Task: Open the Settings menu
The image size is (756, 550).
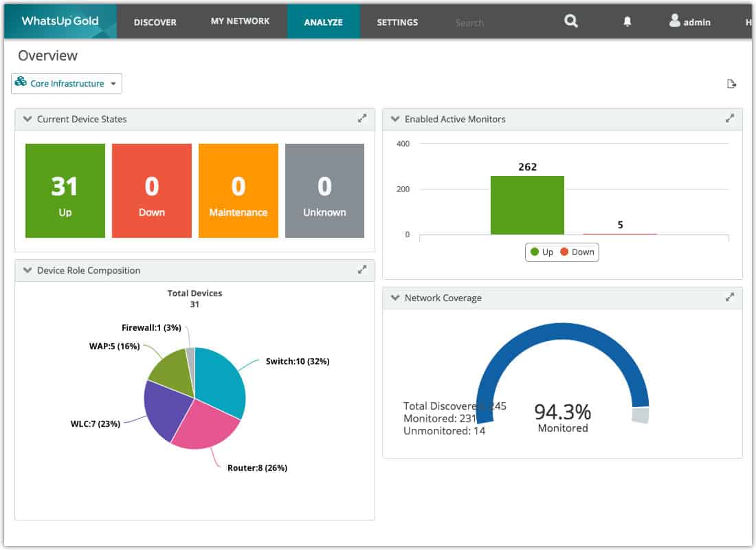Action: [x=397, y=22]
